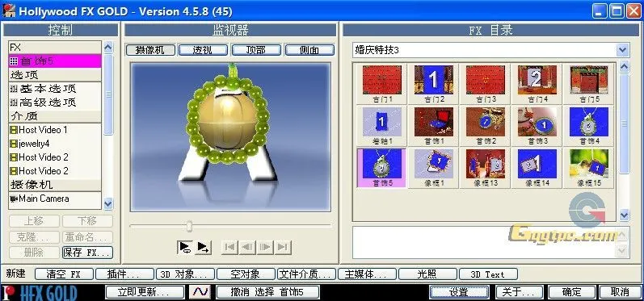The width and height of the screenshot is (644, 301).
Task: Choose the 古门3 effect thumbnail
Action: (x=486, y=84)
